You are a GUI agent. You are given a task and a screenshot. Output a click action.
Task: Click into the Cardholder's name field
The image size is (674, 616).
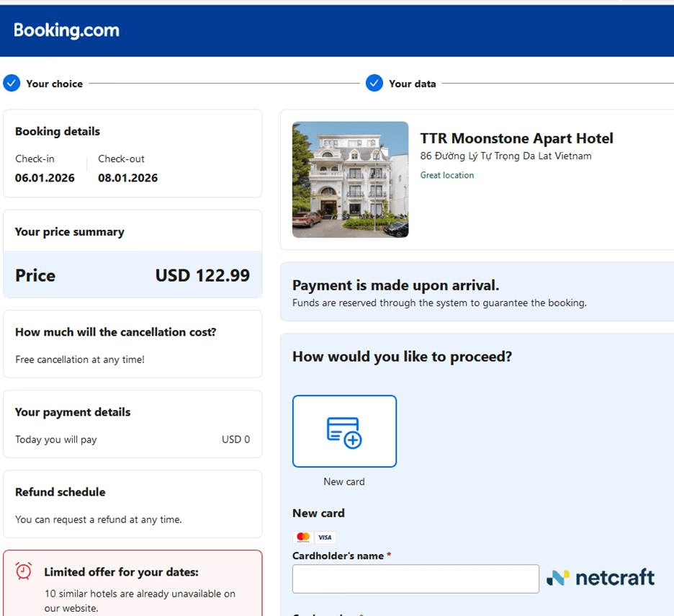click(x=415, y=579)
